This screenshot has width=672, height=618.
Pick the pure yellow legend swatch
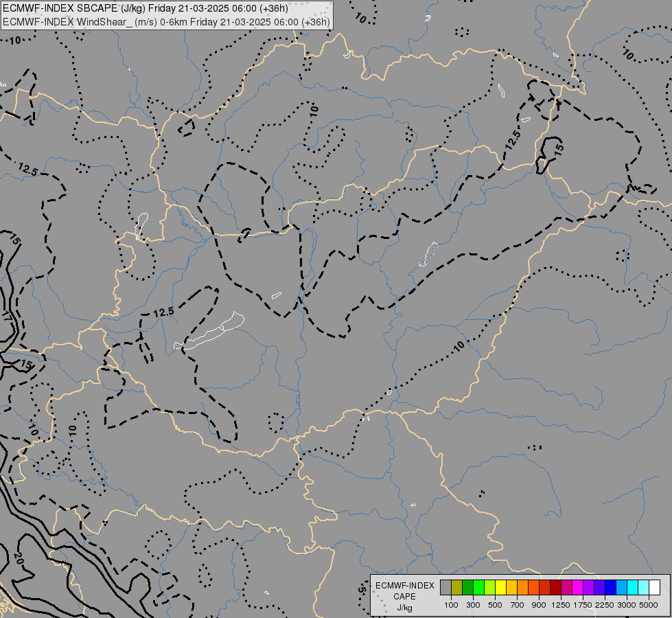click(x=500, y=588)
